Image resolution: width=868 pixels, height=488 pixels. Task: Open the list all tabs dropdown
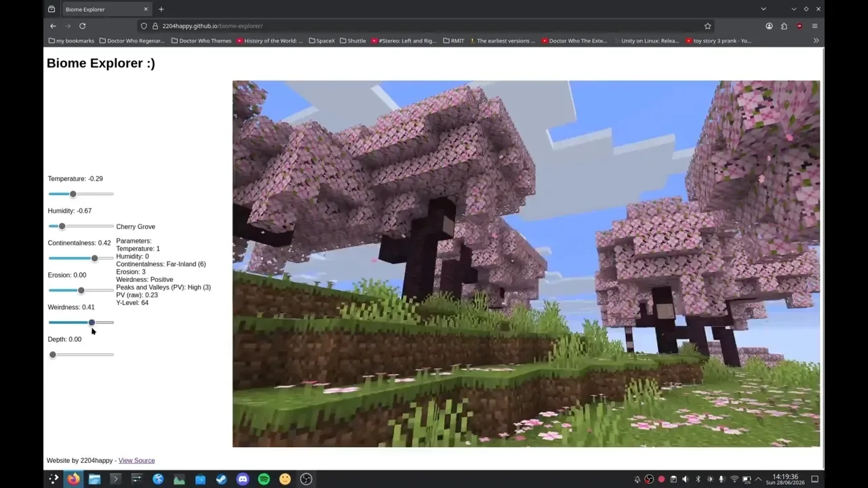(764, 9)
